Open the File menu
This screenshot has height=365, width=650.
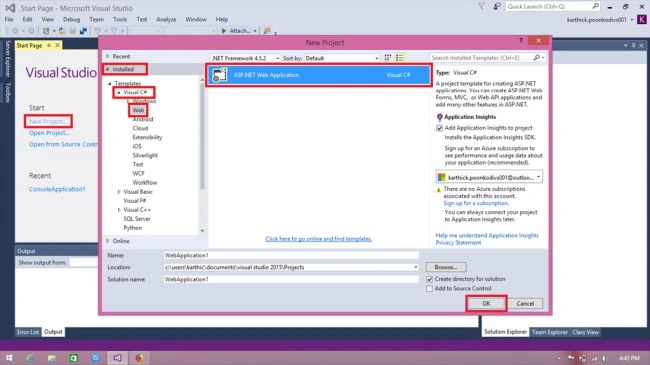coord(9,19)
